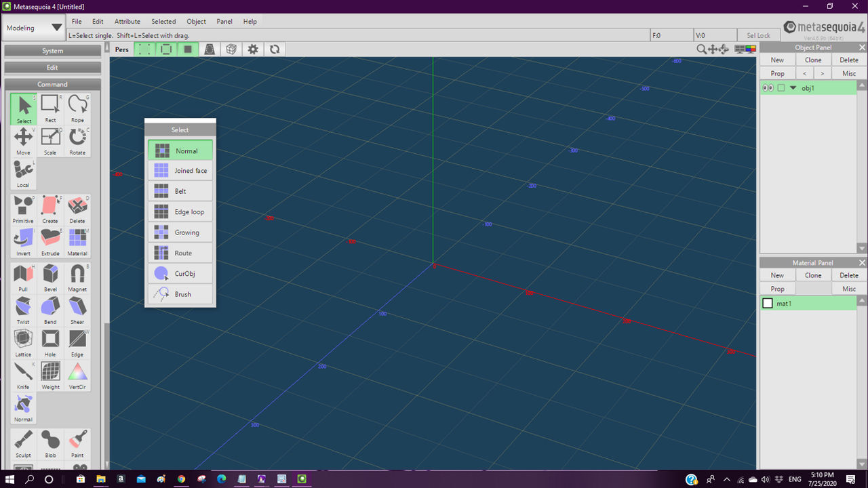Collapse the obj1 tree arrow
The image size is (868, 488).
(x=793, y=88)
